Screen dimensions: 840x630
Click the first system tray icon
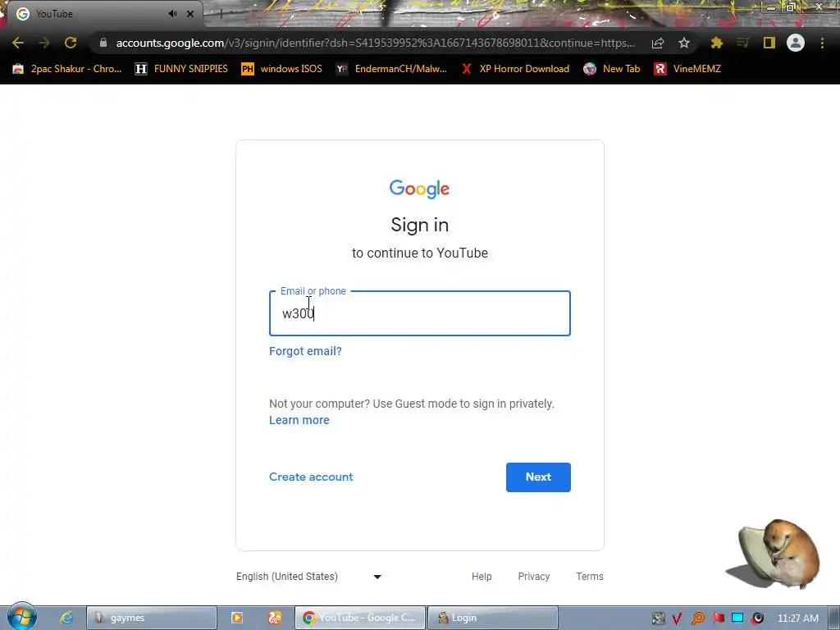(659, 619)
